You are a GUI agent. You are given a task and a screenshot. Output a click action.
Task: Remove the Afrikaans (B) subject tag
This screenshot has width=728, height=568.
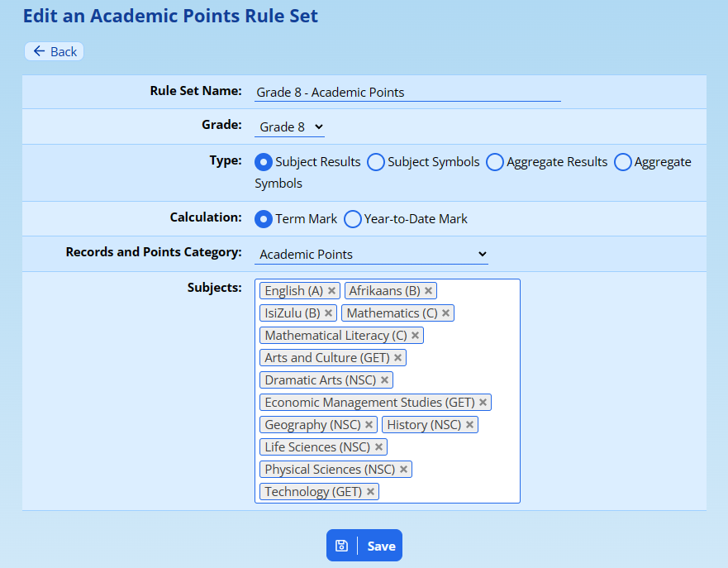428,291
